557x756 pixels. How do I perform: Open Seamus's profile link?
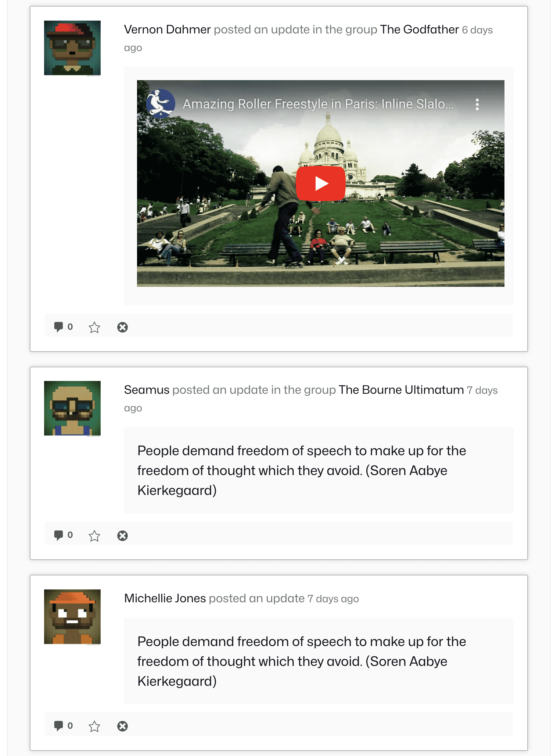[147, 390]
